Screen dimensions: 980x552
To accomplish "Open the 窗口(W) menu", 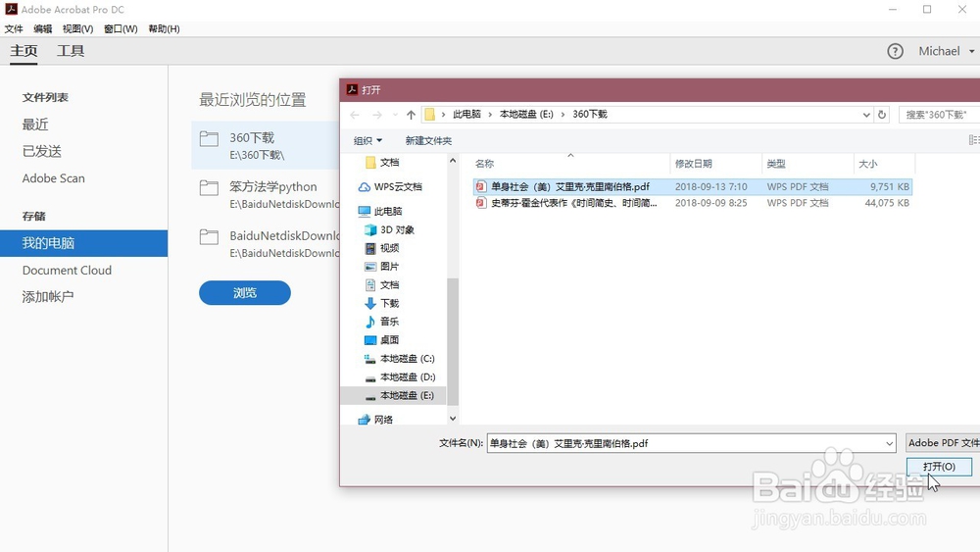I will click(121, 28).
